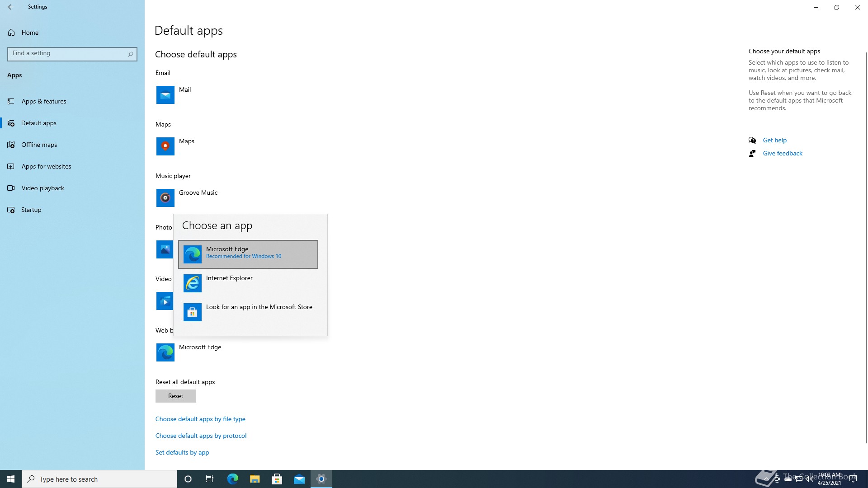Viewport: 868px width, 488px height.
Task: Open Choose default apps by file type
Action: click(200, 419)
